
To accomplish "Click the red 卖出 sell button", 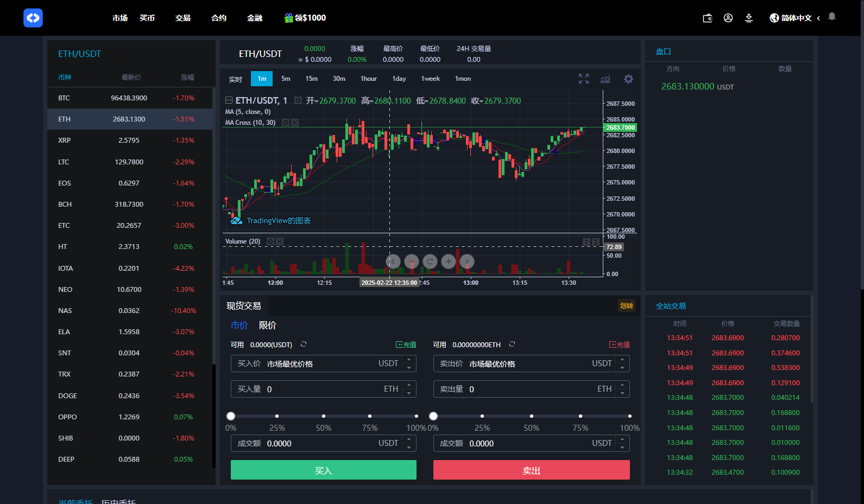I will (531, 470).
